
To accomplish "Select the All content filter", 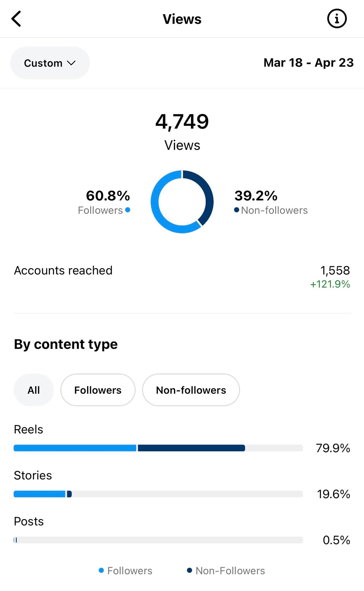I will tap(33, 390).
